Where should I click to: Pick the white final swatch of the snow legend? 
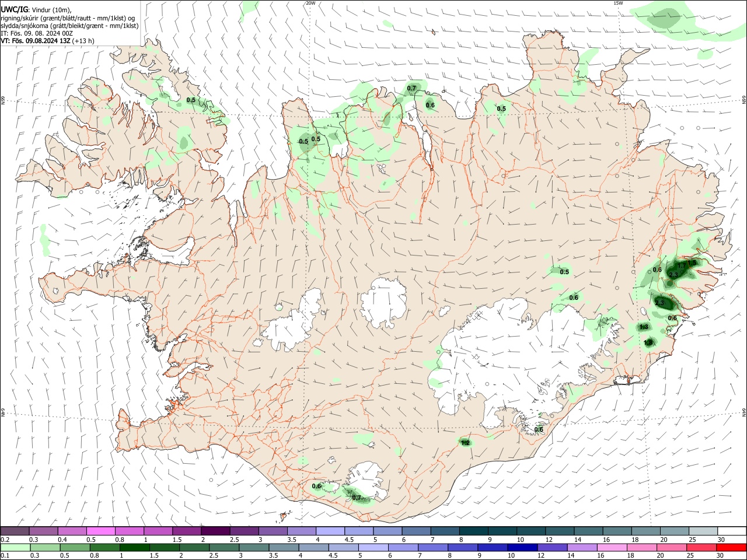(732, 531)
